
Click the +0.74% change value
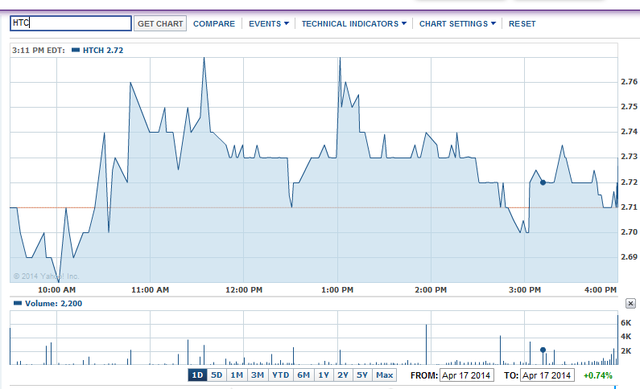coord(598,376)
